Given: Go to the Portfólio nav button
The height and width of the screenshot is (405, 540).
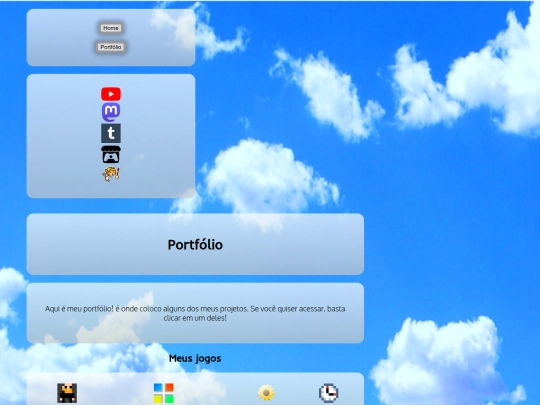Looking at the screenshot, I should tap(111, 47).
